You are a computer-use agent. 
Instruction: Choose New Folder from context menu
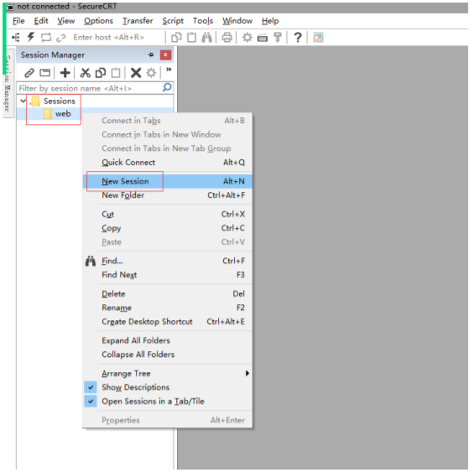168,195
